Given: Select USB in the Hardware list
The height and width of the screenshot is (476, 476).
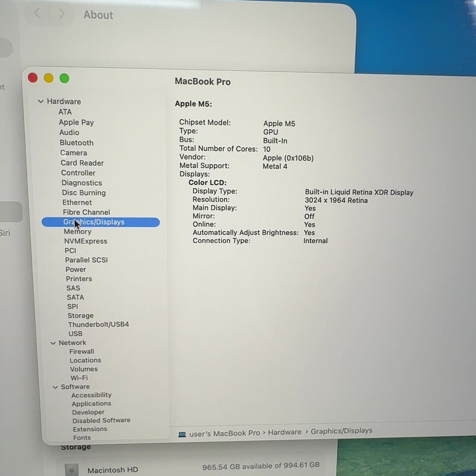Looking at the screenshot, I should pos(75,334).
